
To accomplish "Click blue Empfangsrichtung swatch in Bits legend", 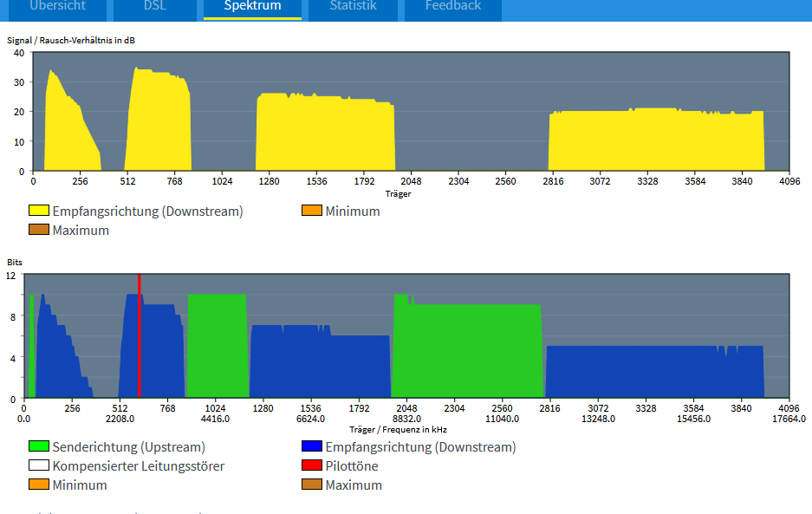I will pos(312,446).
